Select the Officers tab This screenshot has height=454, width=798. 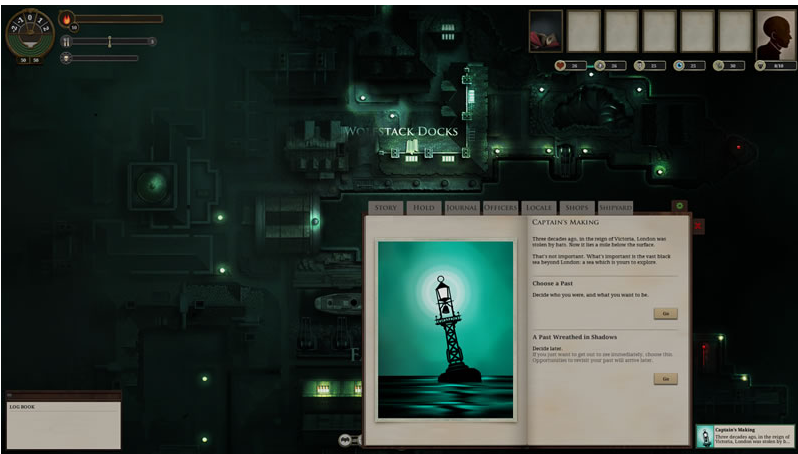point(500,208)
